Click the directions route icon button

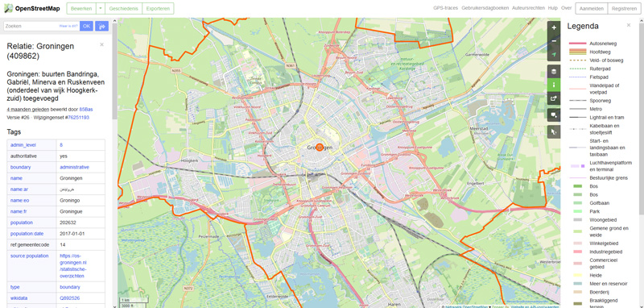102,26
